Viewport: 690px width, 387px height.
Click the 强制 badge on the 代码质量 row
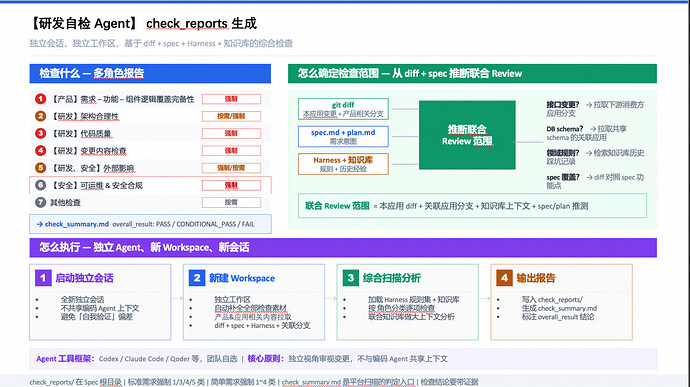(231, 133)
